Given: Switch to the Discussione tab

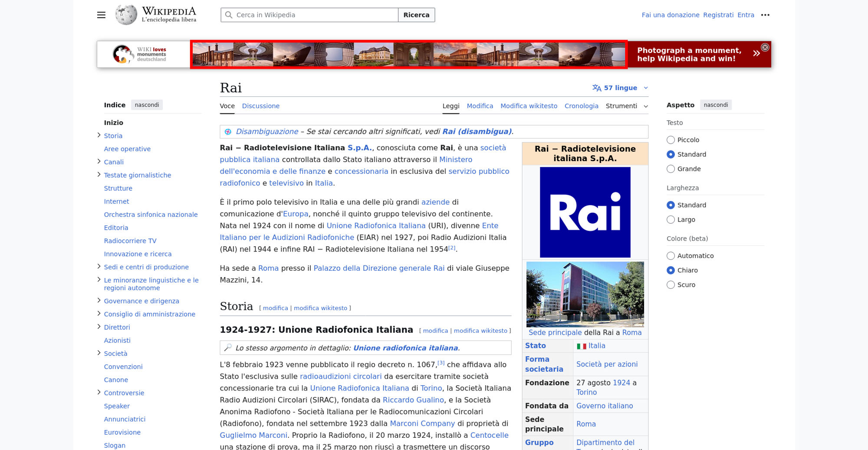Looking at the screenshot, I should click(261, 106).
